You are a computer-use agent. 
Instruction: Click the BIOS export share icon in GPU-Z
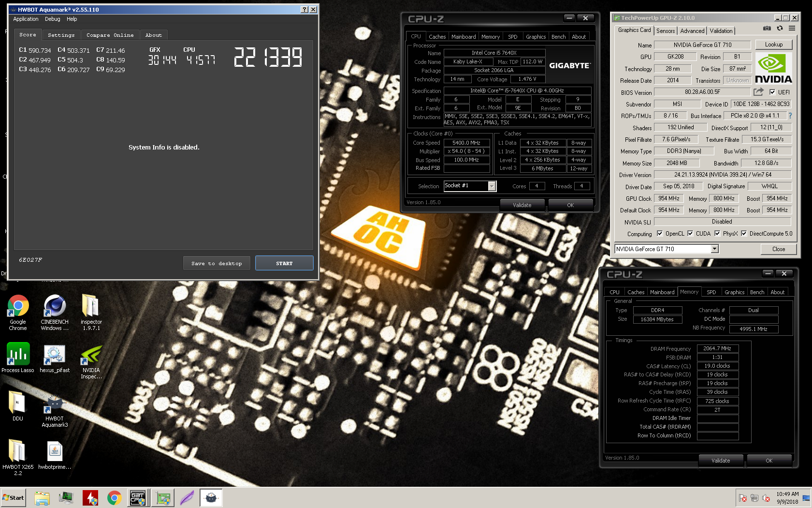pyautogui.click(x=758, y=92)
